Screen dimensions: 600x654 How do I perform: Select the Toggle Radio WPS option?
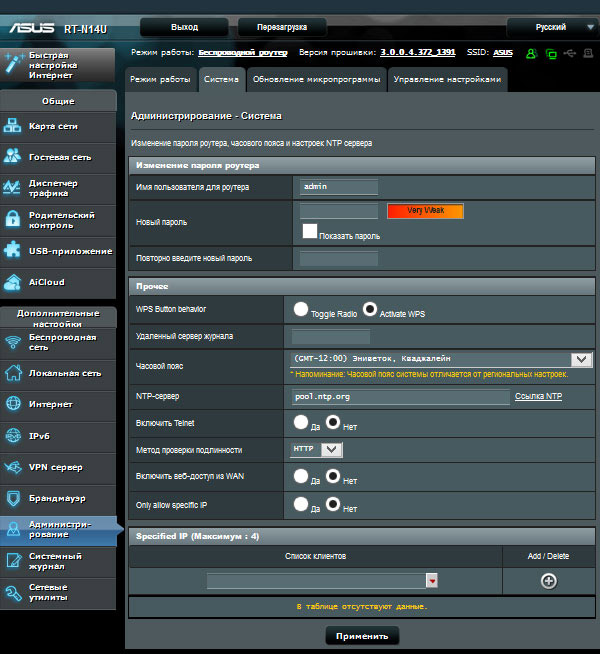coord(300,310)
